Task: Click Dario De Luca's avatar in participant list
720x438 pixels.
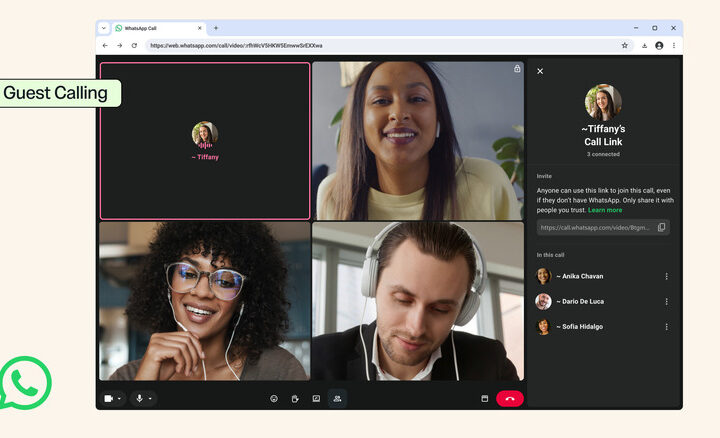Action: pyautogui.click(x=543, y=301)
